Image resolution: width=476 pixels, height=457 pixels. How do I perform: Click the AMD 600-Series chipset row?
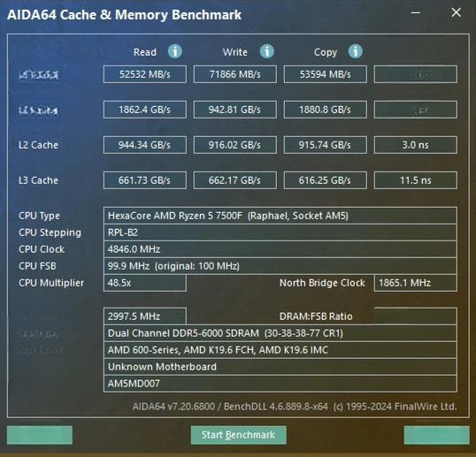[280, 350]
